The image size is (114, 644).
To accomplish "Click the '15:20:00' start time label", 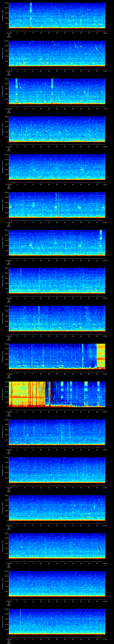I will point(9,260).
